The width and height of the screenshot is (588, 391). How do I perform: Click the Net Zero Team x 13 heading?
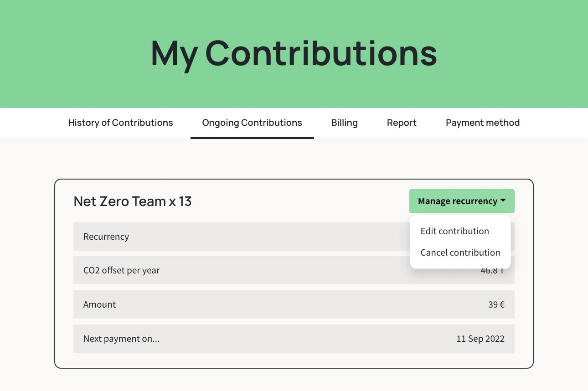[x=133, y=201]
